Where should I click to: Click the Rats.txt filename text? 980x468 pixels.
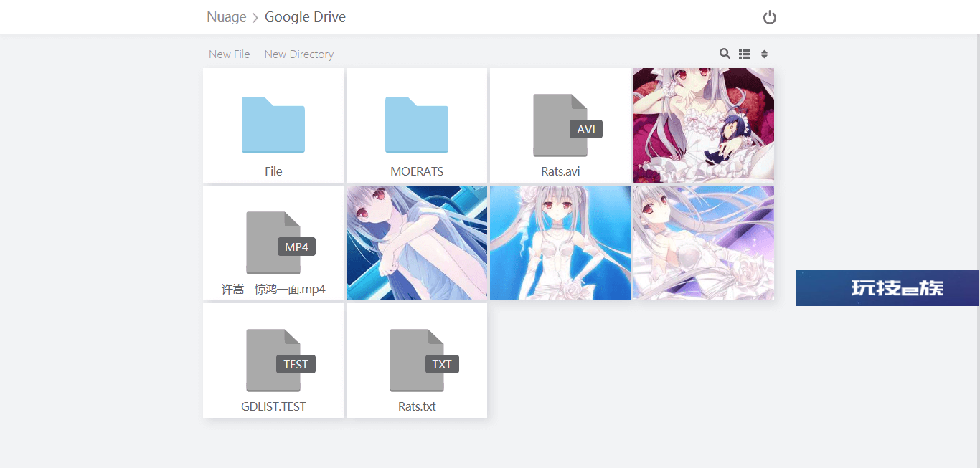pos(417,406)
